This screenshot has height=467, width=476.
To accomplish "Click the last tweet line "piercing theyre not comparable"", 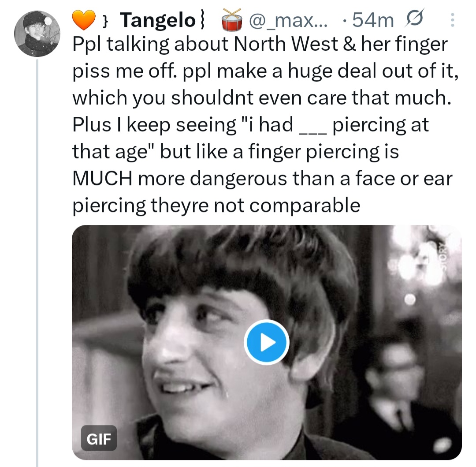I will [x=216, y=206].
